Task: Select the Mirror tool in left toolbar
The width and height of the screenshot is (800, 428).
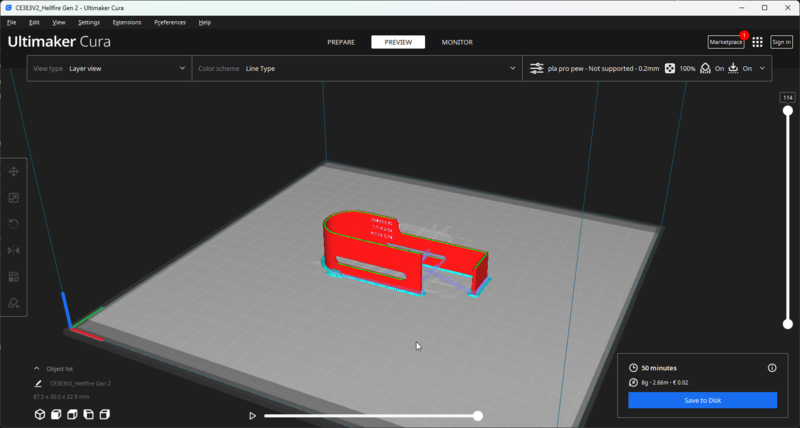Action: coord(14,250)
